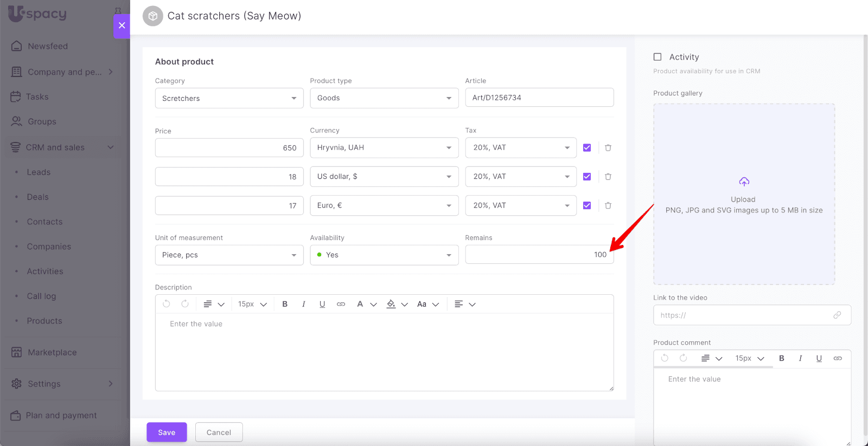
Task: Click undo icon in Product comment editor
Action: [x=665, y=358]
